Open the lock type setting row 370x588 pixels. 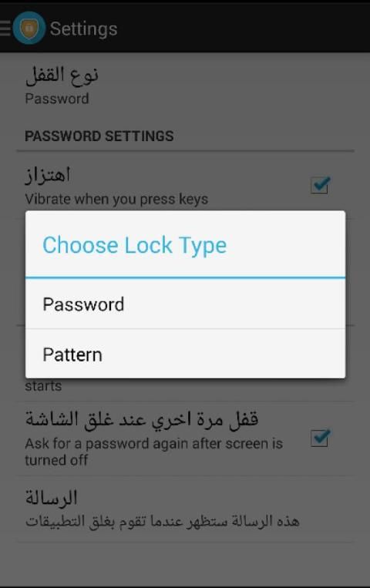tap(185, 86)
